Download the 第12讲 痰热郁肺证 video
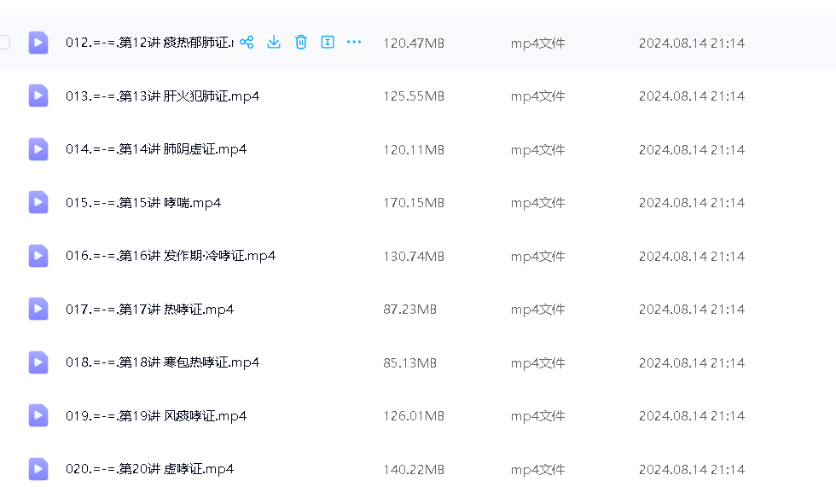836x504 pixels. point(274,42)
